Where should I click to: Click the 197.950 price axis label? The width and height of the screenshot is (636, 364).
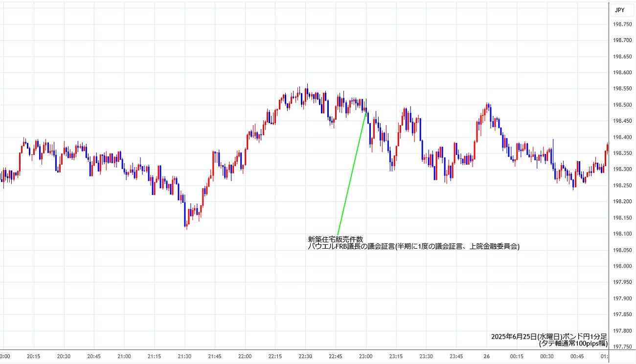[622, 282]
